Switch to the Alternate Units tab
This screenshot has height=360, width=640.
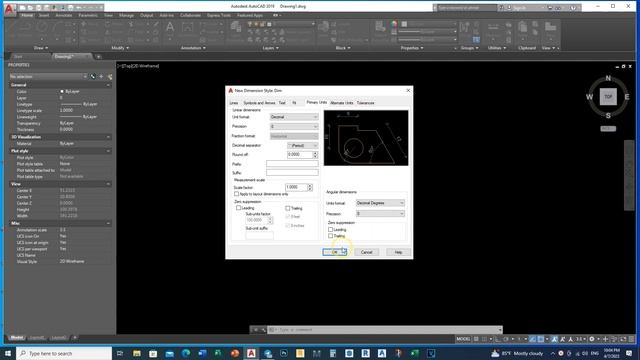click(x=342, y=103)
